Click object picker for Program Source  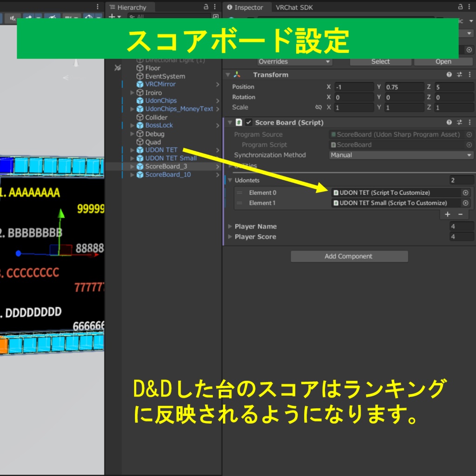(x=469, y=134)
